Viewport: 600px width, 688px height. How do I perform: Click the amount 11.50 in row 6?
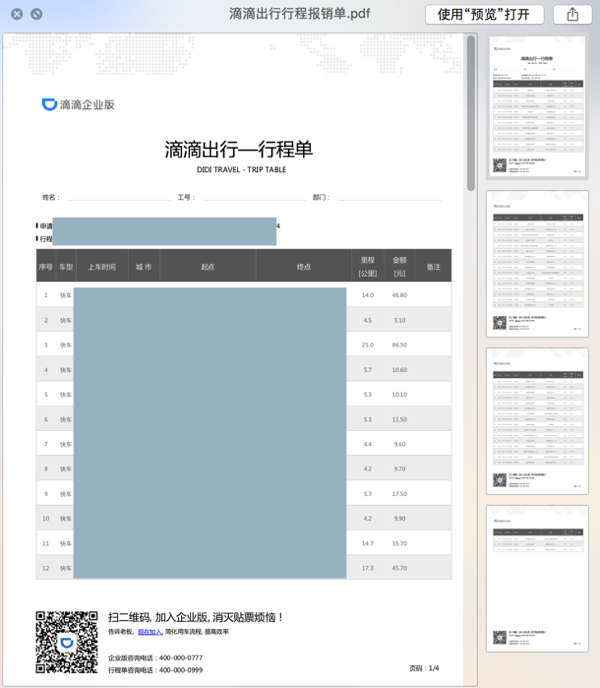[399, 419]
